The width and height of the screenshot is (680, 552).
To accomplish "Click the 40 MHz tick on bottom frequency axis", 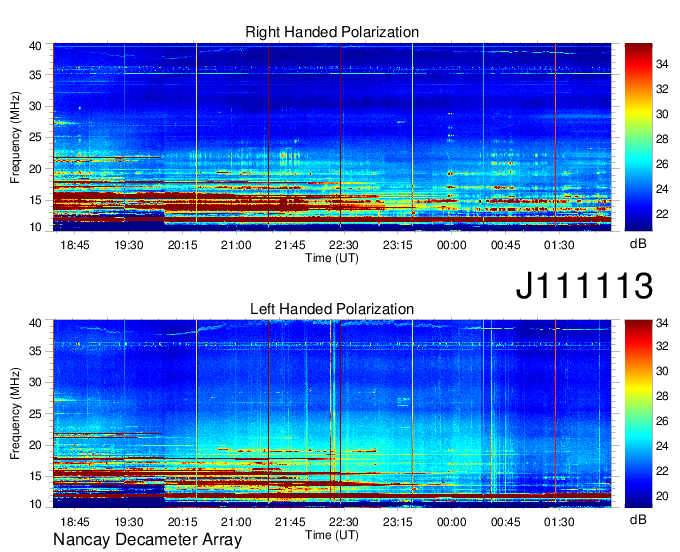I will pos(36,323).
